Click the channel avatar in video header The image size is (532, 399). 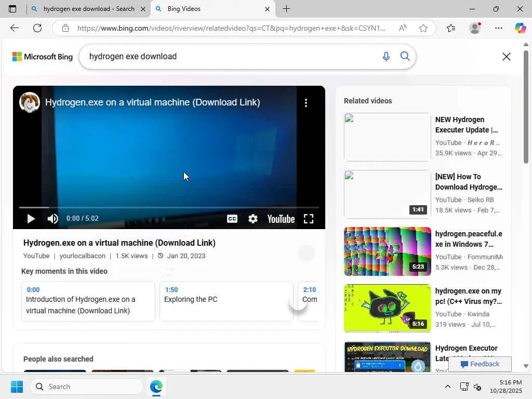tap(30, 102)
